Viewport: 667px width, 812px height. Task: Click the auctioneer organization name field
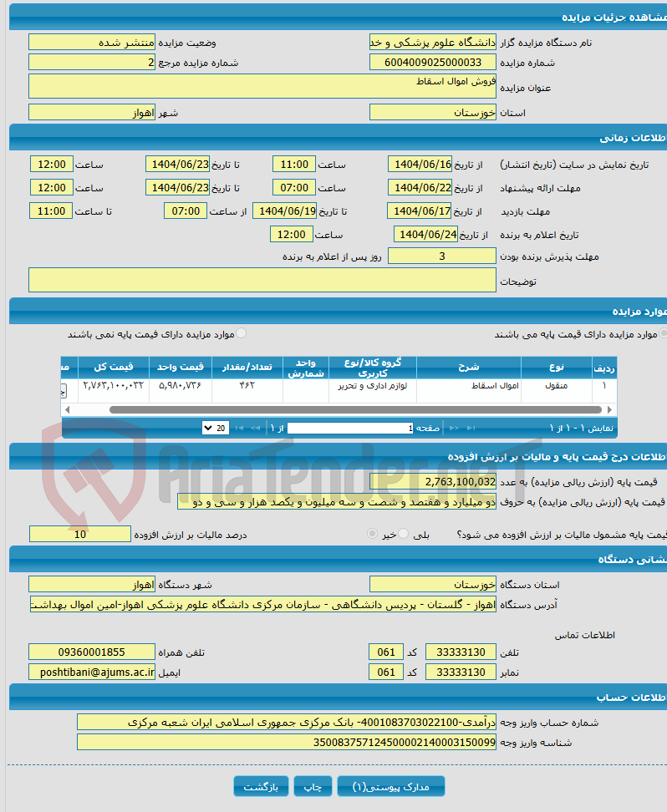433,43
